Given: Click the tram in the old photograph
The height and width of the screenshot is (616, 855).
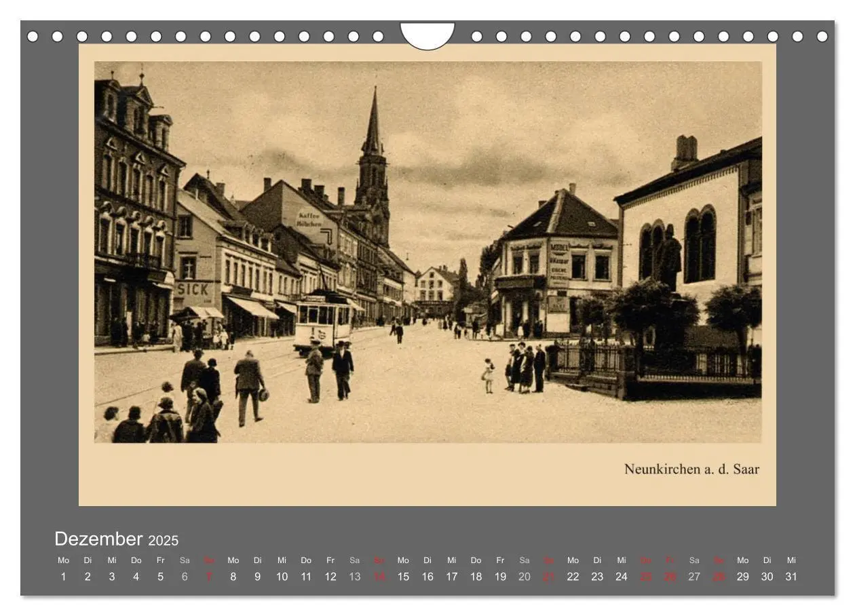Looking at the screenshot, I should pyautogui.click(x=323, y=322).
